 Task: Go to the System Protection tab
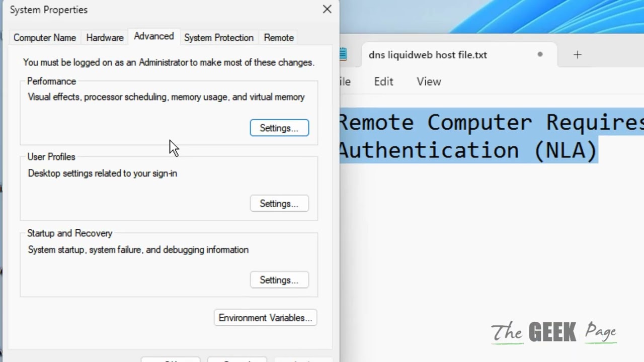[x=218, y=38]
